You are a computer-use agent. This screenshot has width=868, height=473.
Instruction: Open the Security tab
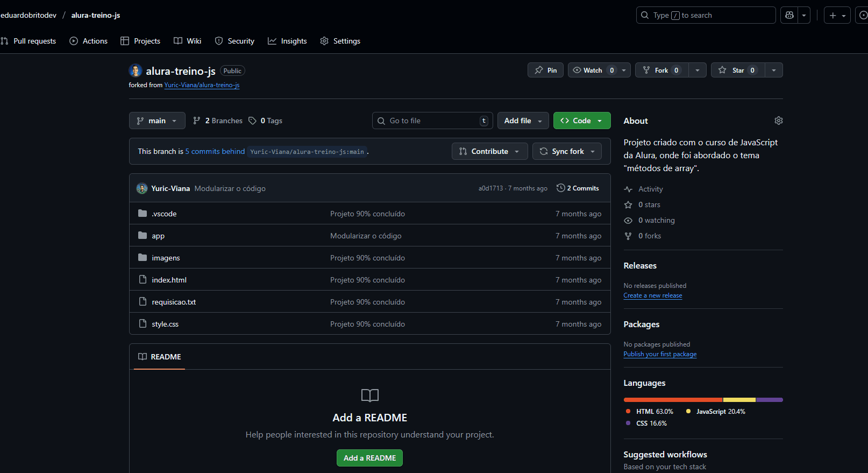pos(234,41)
